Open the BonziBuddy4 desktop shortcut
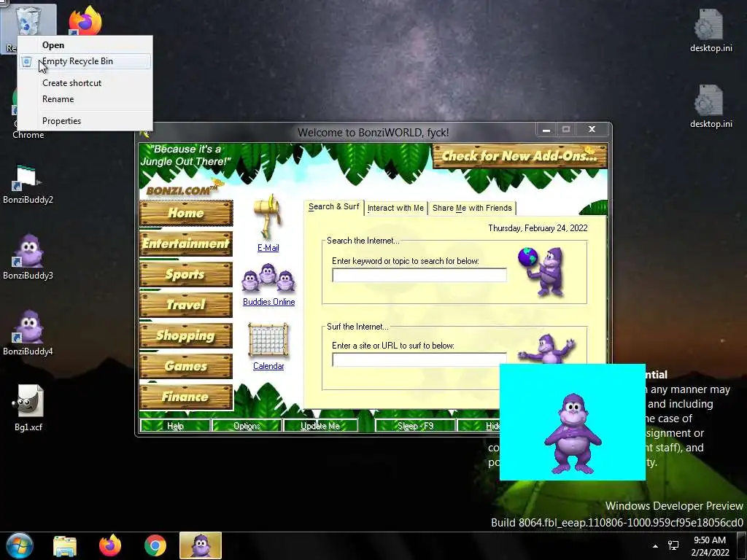 point(28,332)
